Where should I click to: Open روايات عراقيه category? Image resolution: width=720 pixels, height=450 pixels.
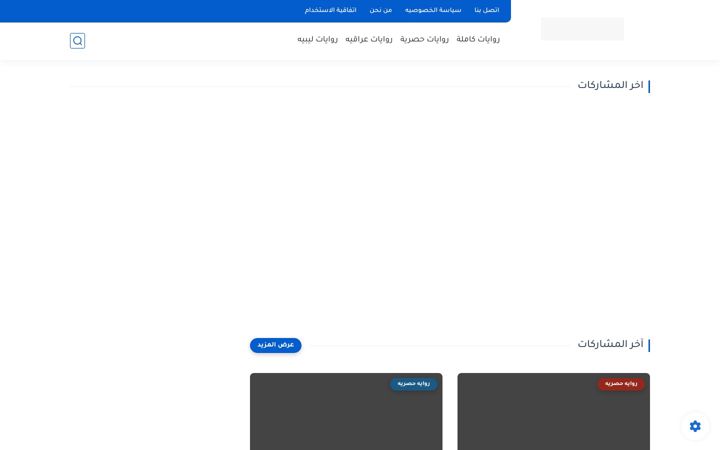[369, 39]
